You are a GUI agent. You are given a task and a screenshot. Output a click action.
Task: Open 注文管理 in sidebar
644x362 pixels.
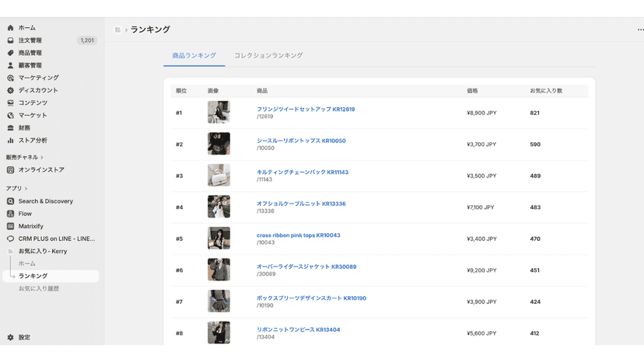30,40
